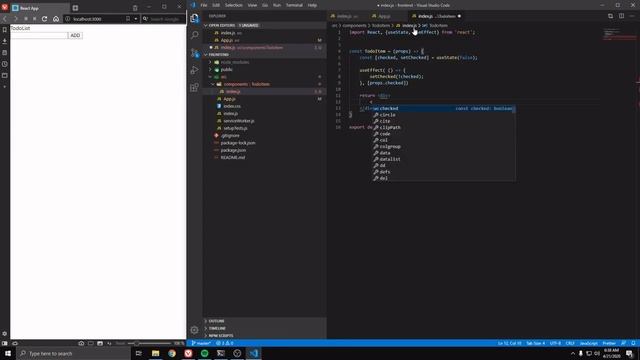The height and width of the screenshot is (360, 640).
Task: Open the Run and Debug view in activity bar
Action: [195, 70]
